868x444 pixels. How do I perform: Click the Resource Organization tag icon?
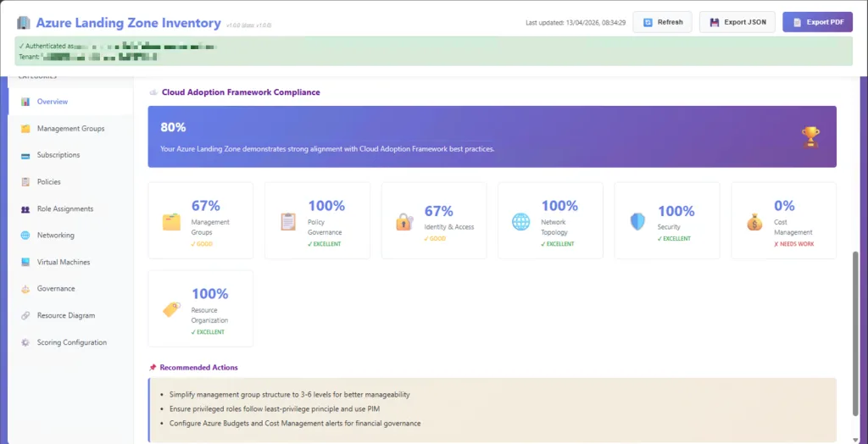pos(171,309)
